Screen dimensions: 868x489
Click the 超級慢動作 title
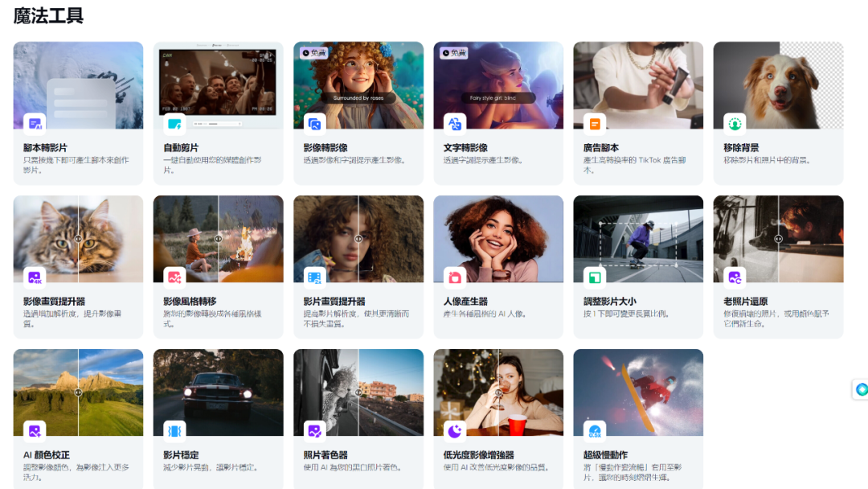[606, 454]
